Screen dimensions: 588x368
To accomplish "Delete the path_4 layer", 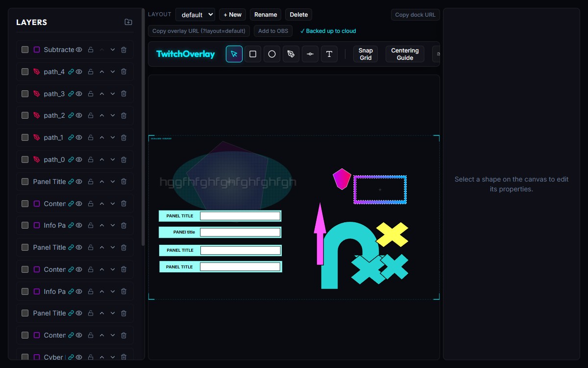I will (123, 72).
